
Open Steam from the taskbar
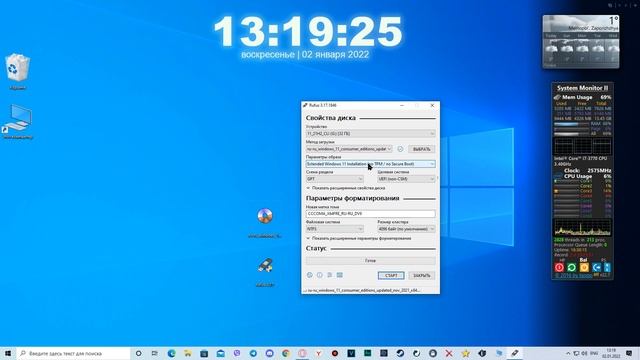400,353
